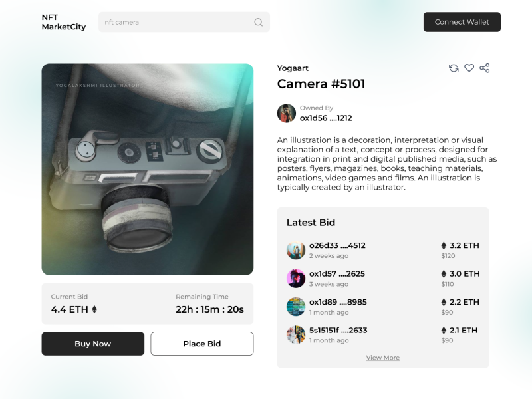Viewport: 532px width, 399px height.
Task: Click the 3.2 ETH bid amount
Action: coord(464,245)
